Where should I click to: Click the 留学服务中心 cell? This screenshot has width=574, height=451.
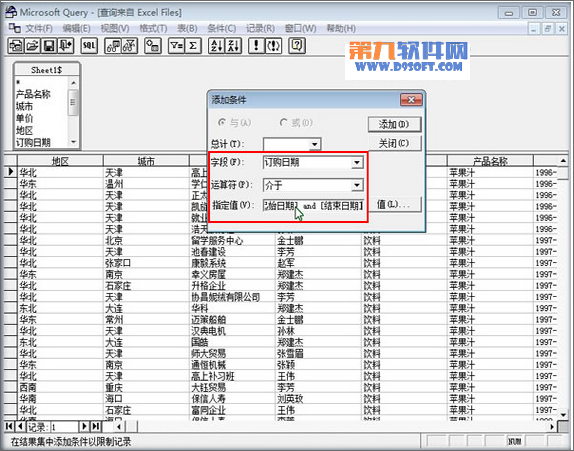pos(232,241)
